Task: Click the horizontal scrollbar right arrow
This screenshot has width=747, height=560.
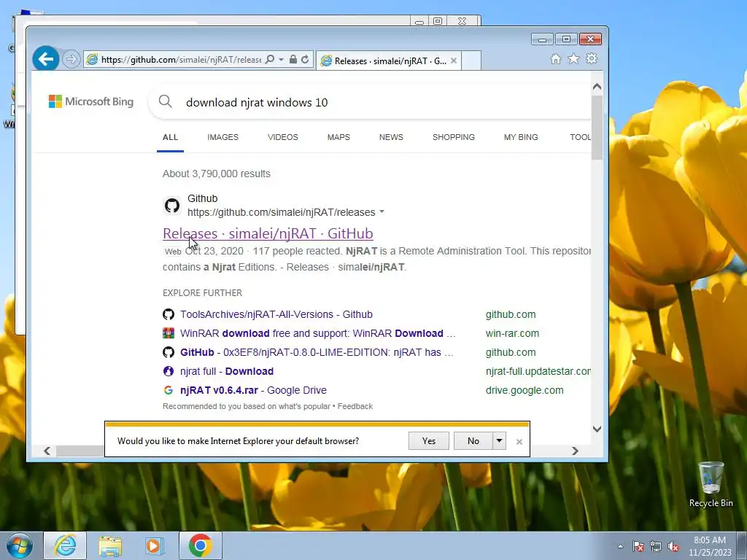Action: (575, 451)
